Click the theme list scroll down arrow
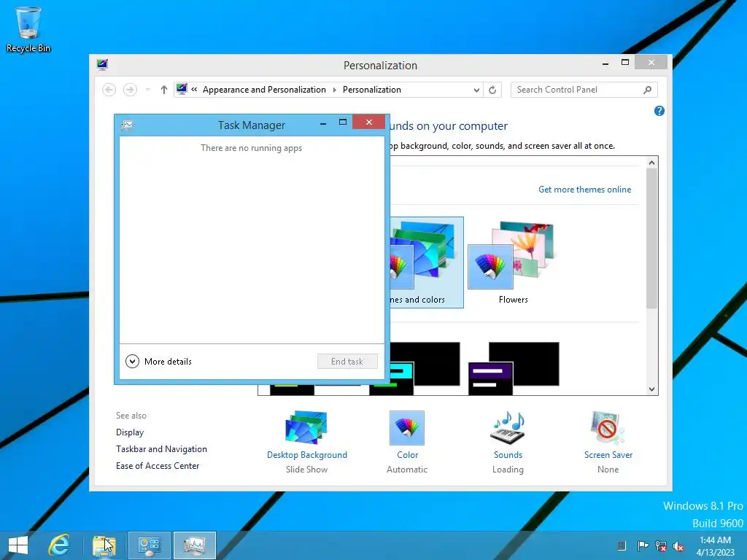747x560 pixels. click(x=651, y=389)
